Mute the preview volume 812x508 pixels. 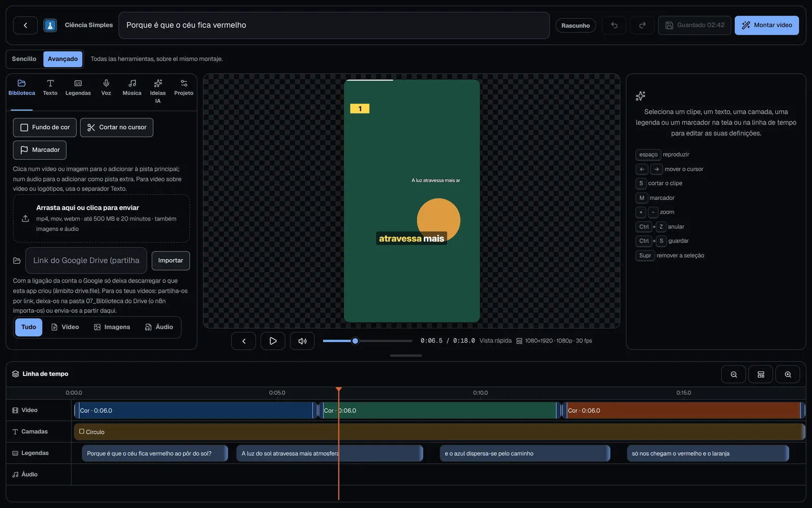point(302,341)
